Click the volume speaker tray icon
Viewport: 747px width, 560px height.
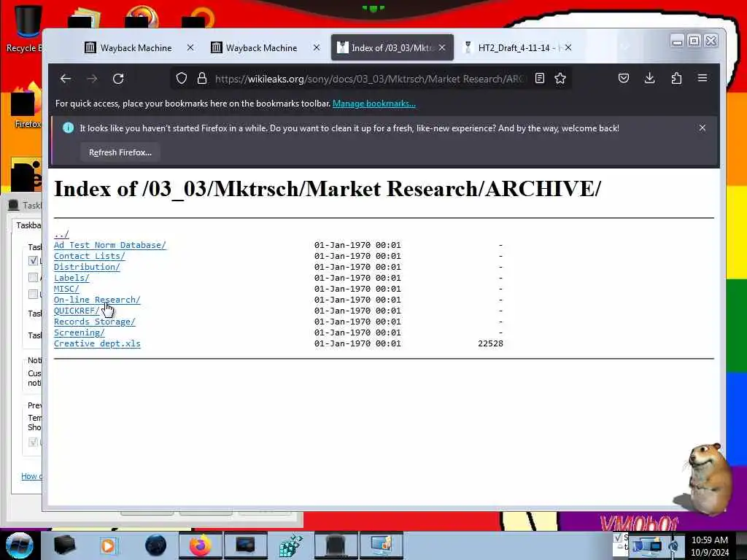point(673,545)
